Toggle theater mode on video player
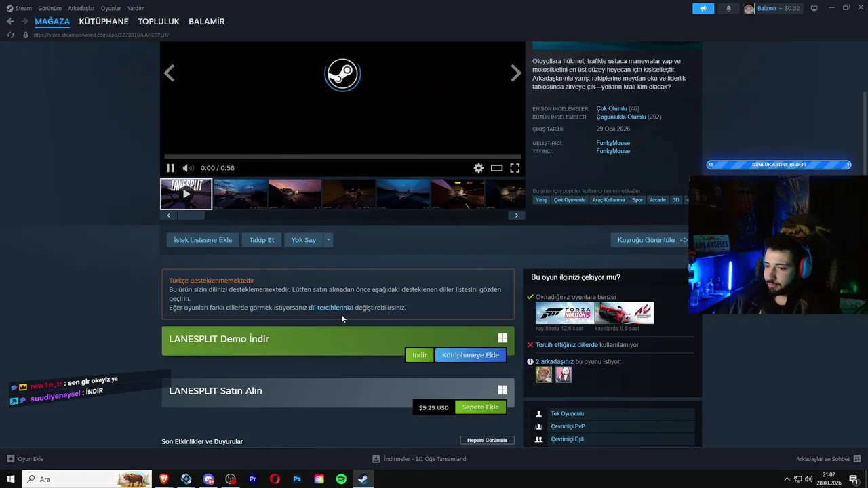This screenshot has width=868, height=488. pyautogui.click(x=497, y=168)
